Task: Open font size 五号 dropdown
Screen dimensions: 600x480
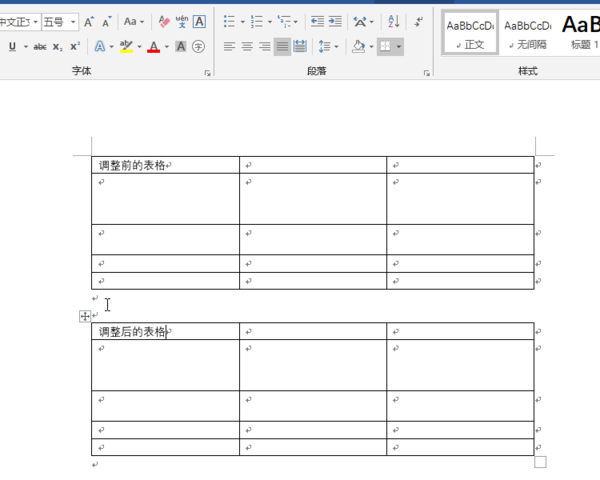Action: 73,22
